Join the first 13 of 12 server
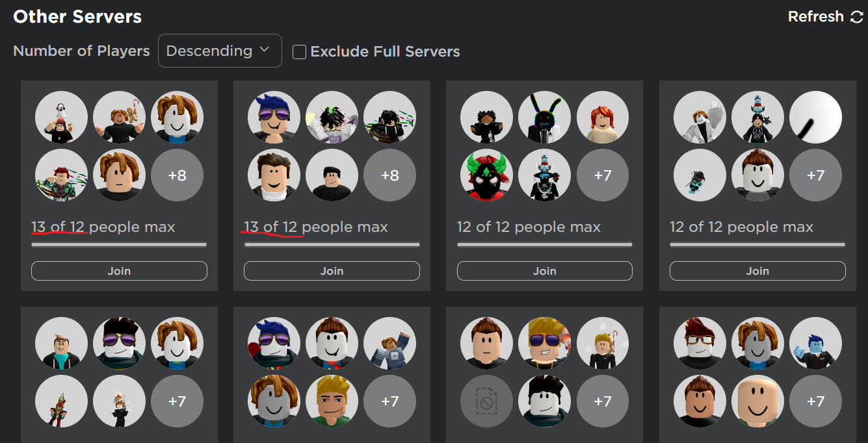Viewport: 868px width, 443px height. point(119,271)
